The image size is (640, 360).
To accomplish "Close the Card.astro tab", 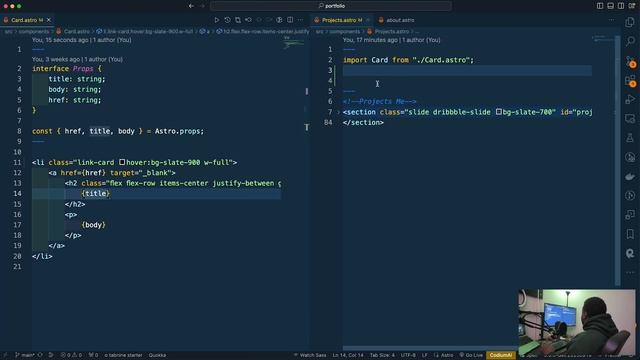I will 49,20.
